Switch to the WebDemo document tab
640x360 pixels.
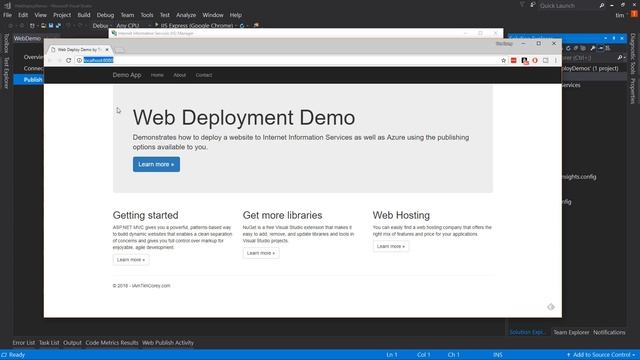pyautogui.click(x=27, y=38)
